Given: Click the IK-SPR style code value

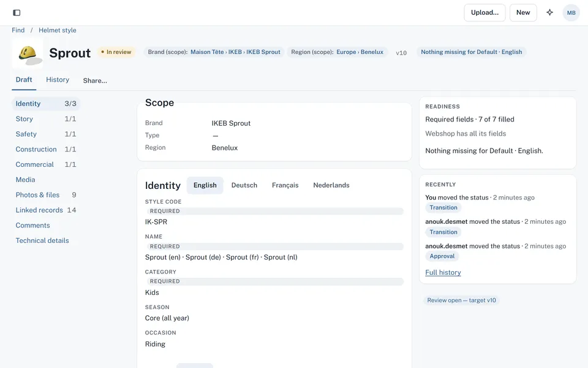Looking at the screenshot, I should (156, 222).
